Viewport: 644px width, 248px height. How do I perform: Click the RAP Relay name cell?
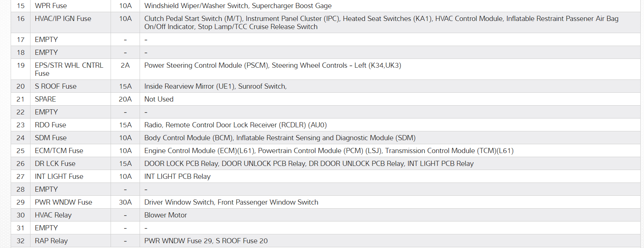click(51, 241)
